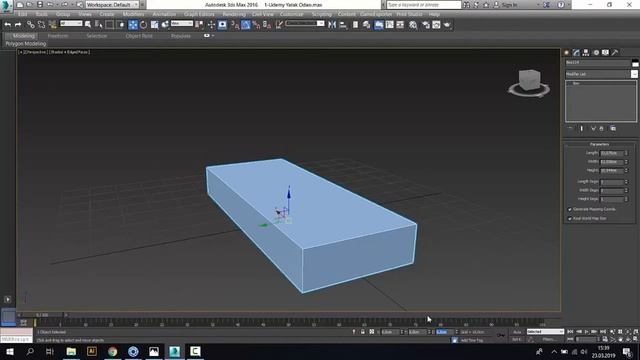Open the Material Editor
The height and width of the screenshot is (360, 640).
pos(413,25)
